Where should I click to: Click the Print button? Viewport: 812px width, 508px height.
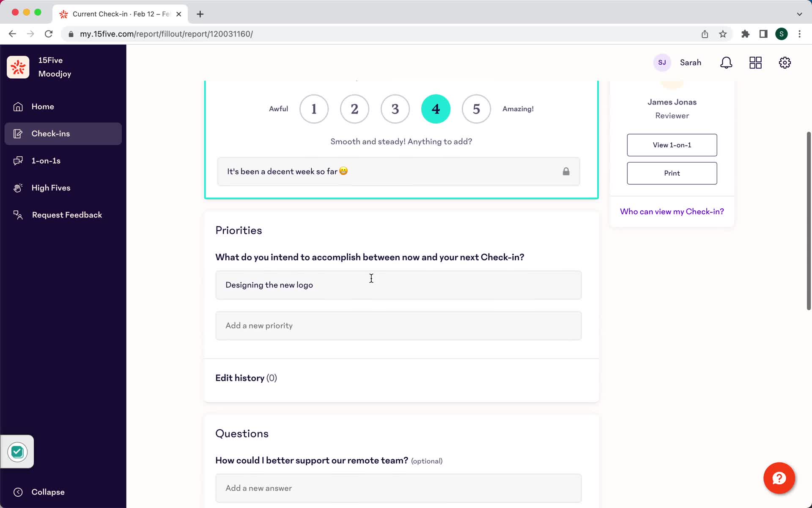click(x=672, y=173)
